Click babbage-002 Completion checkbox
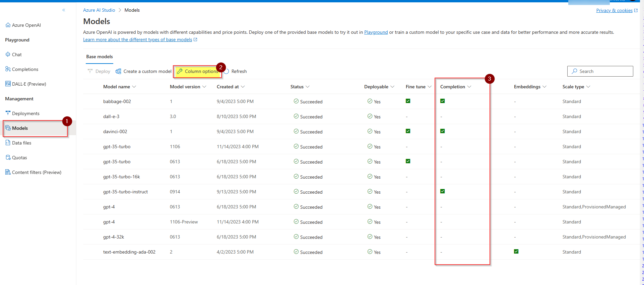644x285 pixels. click(x=443, y=101)
